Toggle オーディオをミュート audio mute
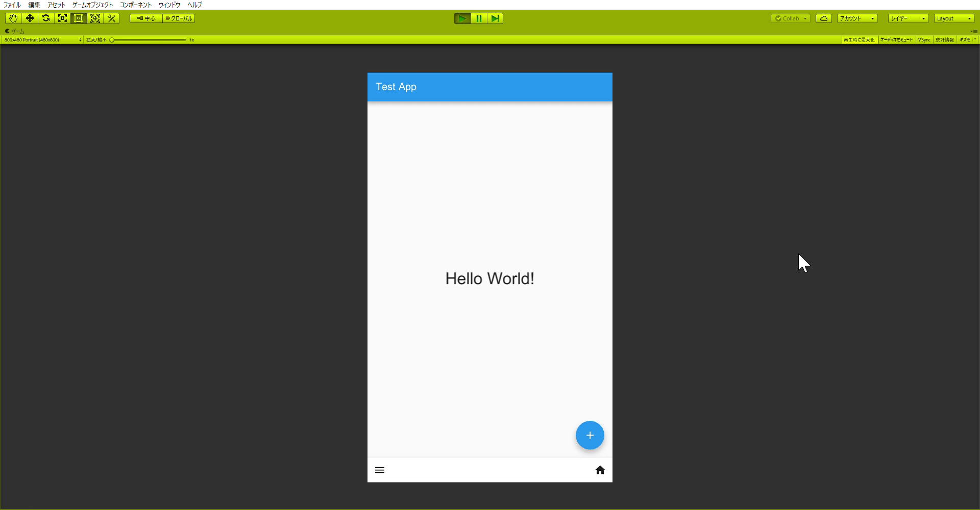The width and height of the screenshot is (980, 510). [897, 40]
